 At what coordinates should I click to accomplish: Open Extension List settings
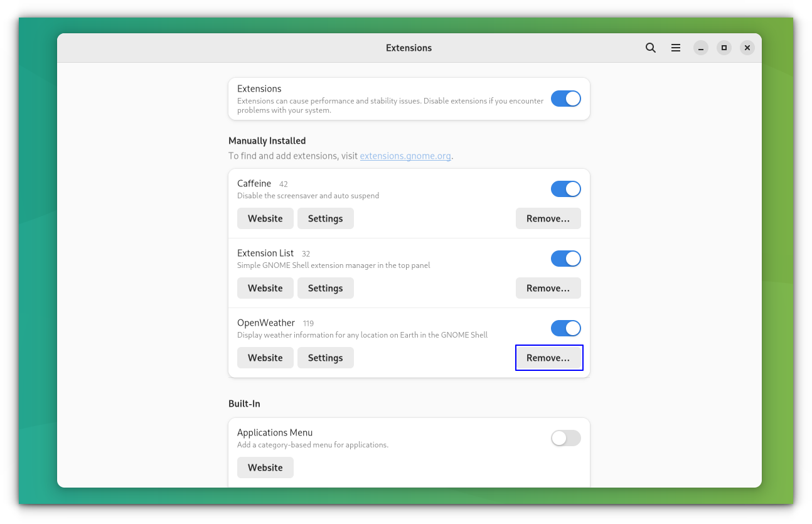pyautogui.click(x=325, y=288)
